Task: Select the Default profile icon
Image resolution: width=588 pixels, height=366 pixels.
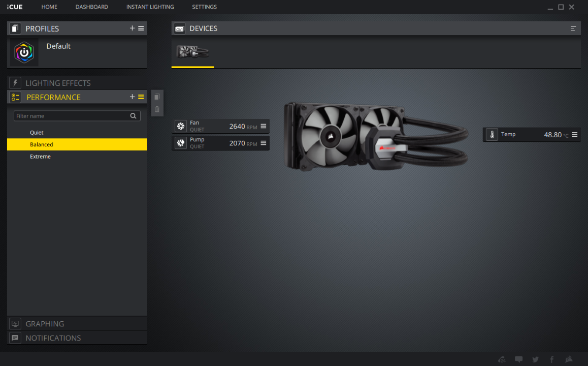Action: [24, 52]
